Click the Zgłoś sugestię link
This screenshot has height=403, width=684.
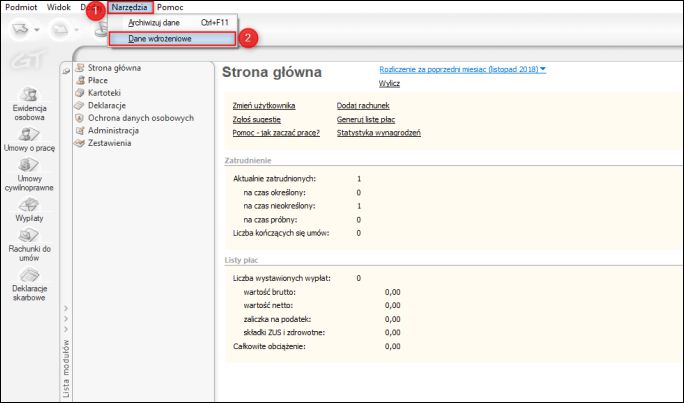[256, 119]
